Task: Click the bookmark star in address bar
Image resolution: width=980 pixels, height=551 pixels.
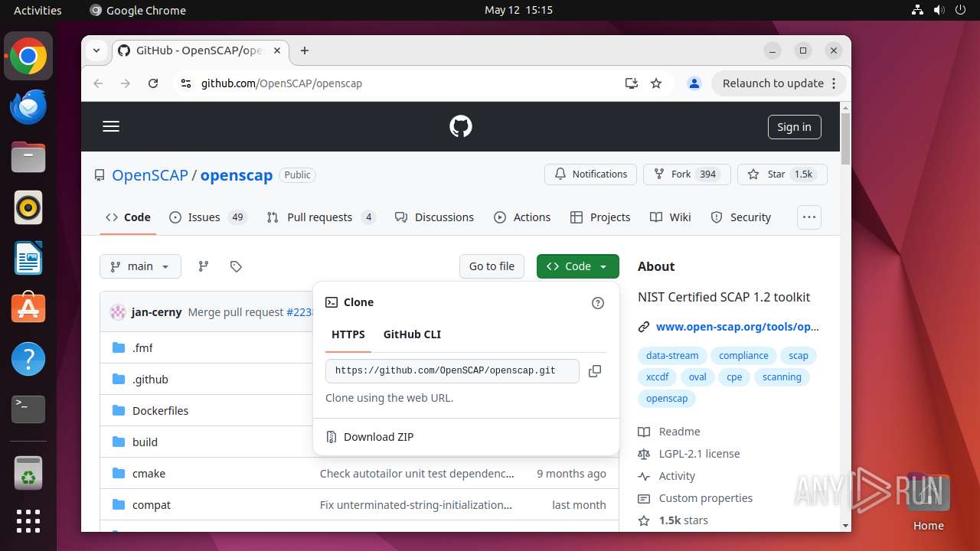Action: [656, 83]
